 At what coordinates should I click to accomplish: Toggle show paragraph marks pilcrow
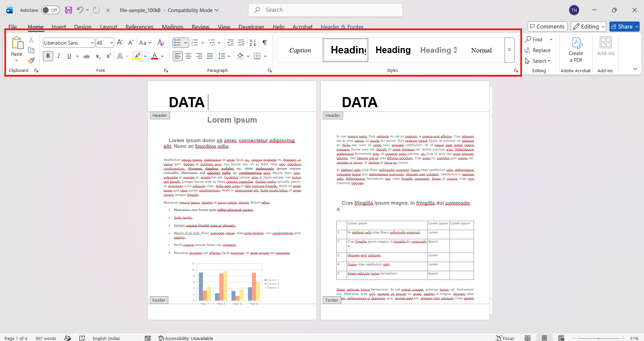pyautogui.click(x=265, y=43)
